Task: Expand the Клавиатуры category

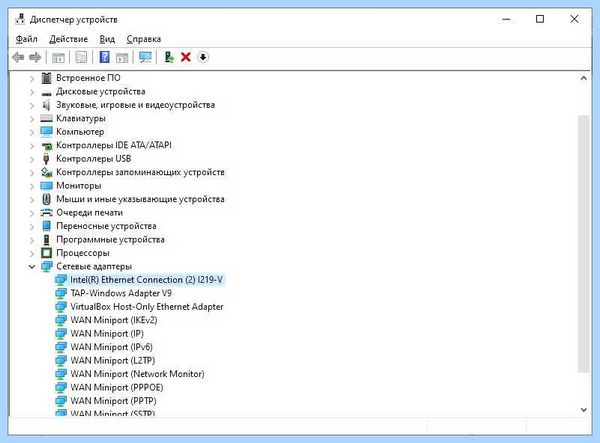Action: coord(32,119)
